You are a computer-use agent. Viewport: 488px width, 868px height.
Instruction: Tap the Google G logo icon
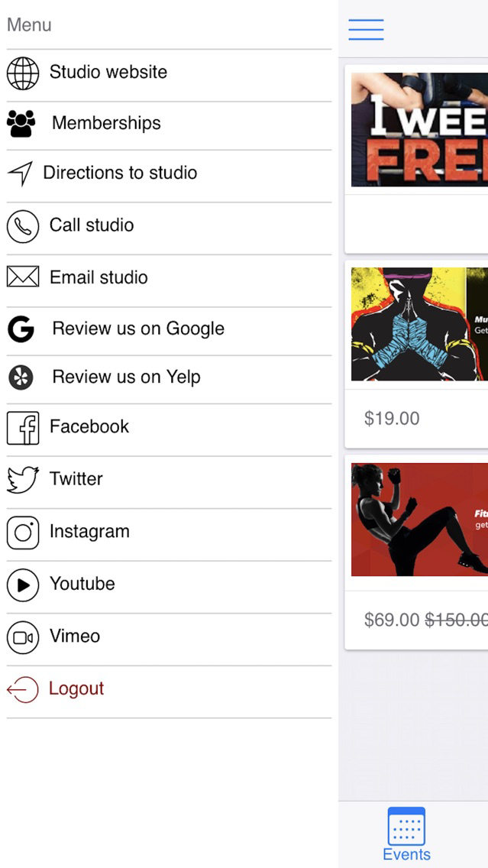tap(21, 329)
